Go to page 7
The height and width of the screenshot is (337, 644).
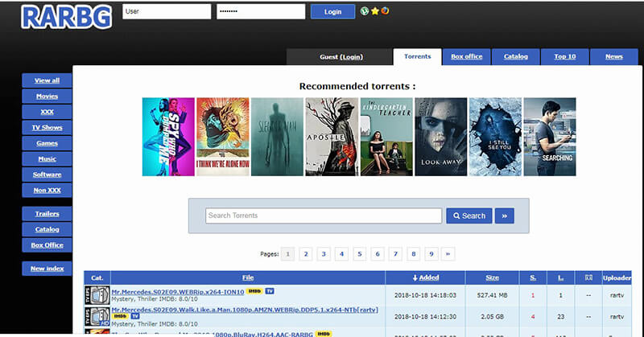pos(395,254)
